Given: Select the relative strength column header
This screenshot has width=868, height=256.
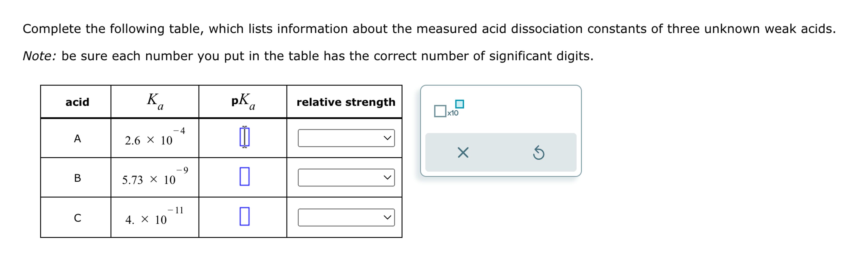Looking at the screenshot, I should (x=345, y=102).
